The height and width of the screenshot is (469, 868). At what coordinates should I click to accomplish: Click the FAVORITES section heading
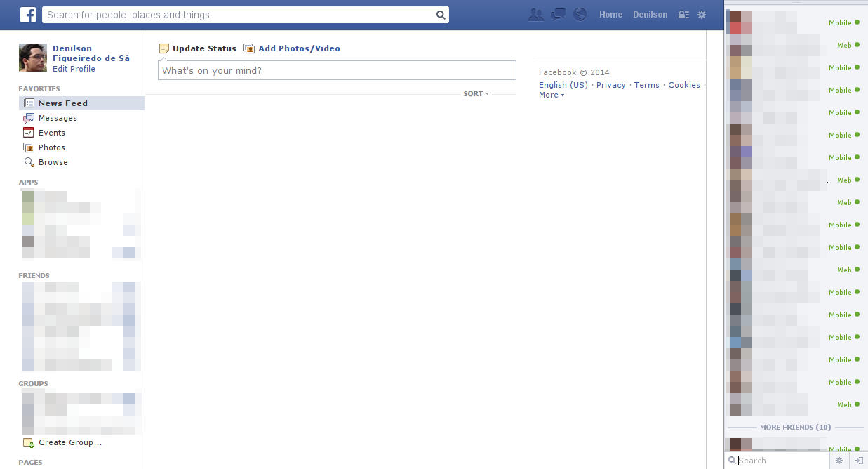pos(39,89)
